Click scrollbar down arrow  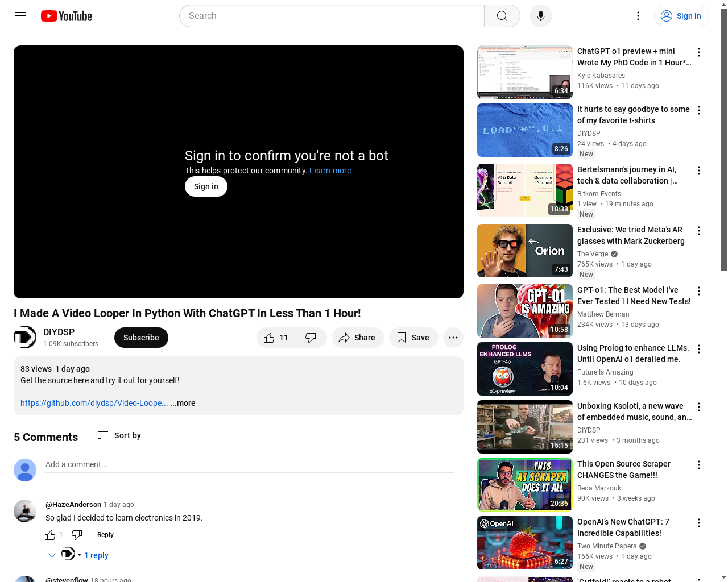pos(723,577)
